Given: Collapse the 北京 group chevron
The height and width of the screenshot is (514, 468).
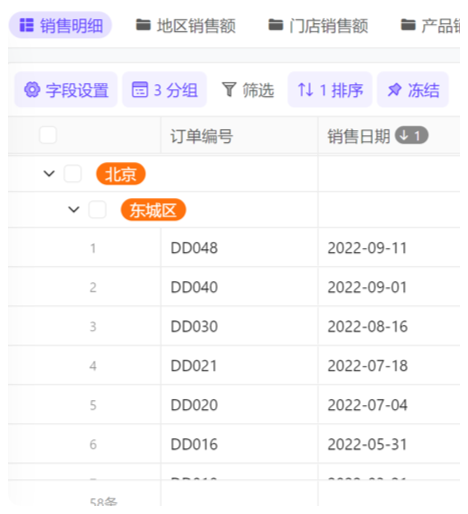Looking at the screenshot, I should tap(49, 174).
